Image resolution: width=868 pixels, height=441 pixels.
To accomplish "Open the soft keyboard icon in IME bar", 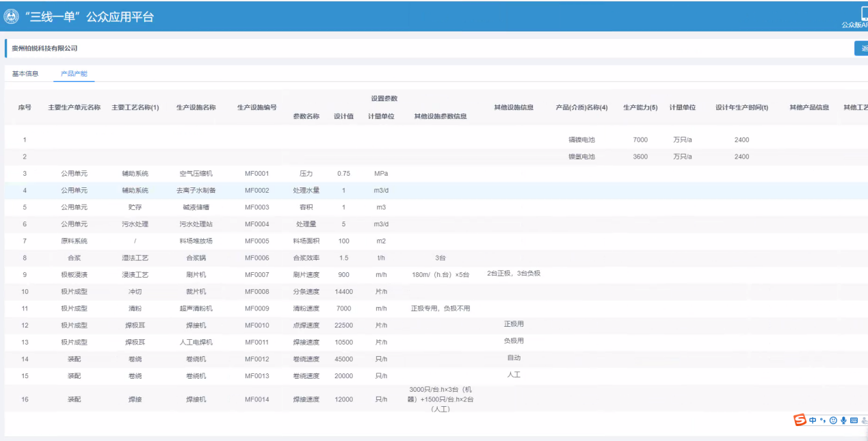I will (x=854, y=420).
